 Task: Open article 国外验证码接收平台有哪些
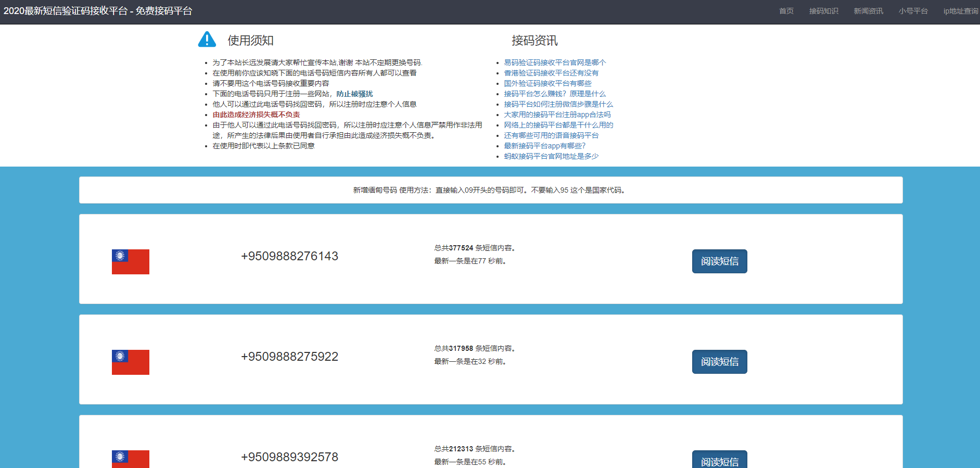[x=548, y=83]
